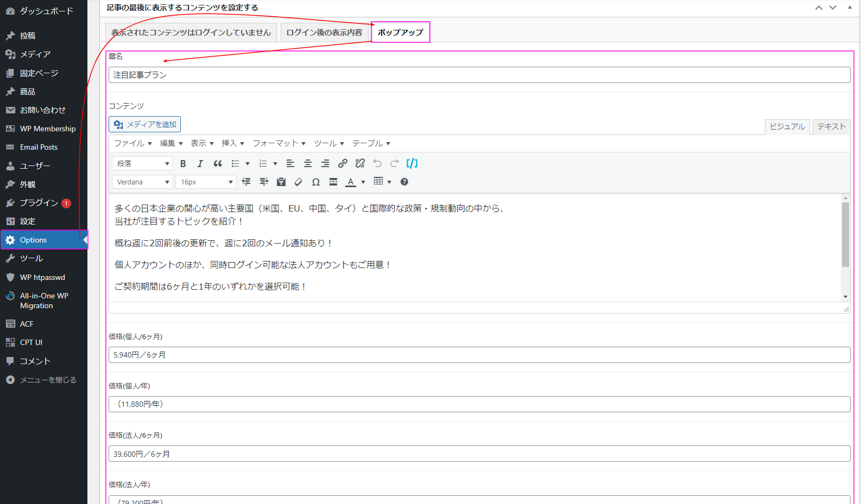Create a numbered list
The image size is (861, 504).
point(263,163)
